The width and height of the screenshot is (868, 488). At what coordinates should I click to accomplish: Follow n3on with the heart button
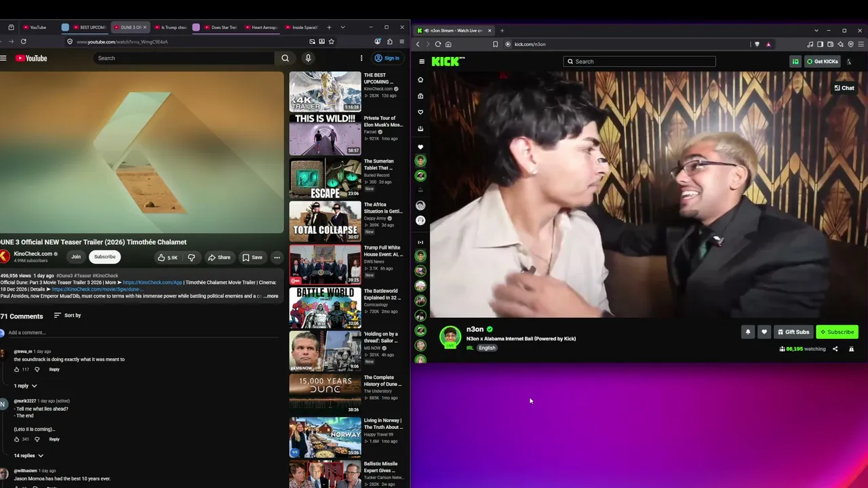tap(764, 332)
